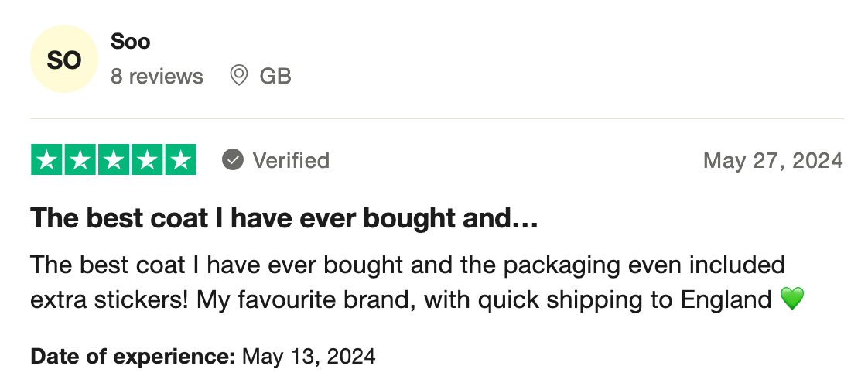The image size is (868, 390).
Task: Click the first green rating star
Action: point(46,160)
